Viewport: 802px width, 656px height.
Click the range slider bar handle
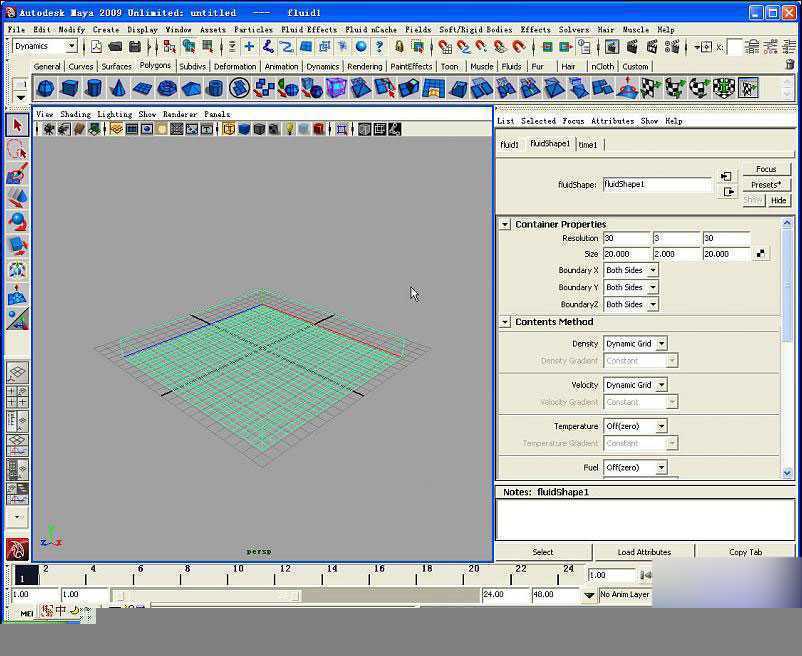coord(208,596)
